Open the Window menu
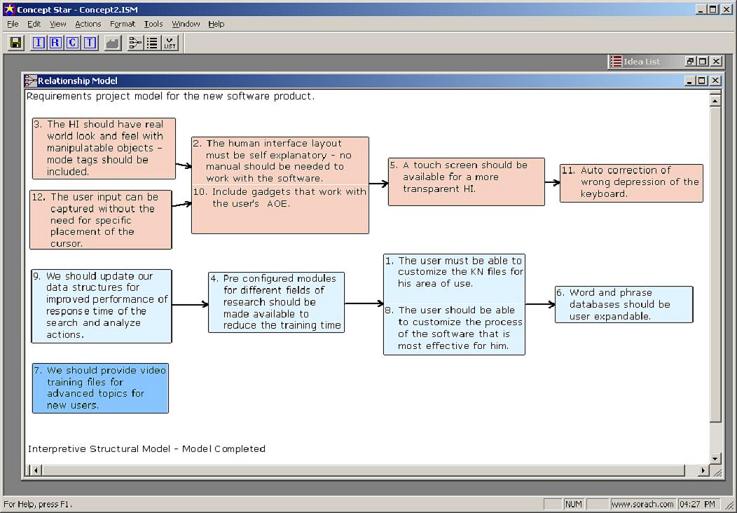The image size is (737, 513). pos(186,24)
